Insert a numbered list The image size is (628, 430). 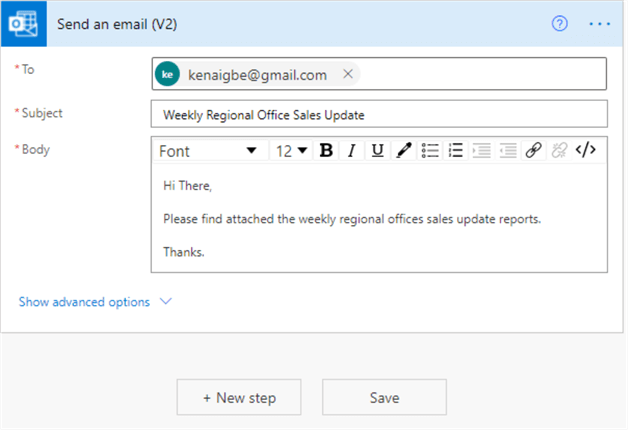click(x=456, y=151)
